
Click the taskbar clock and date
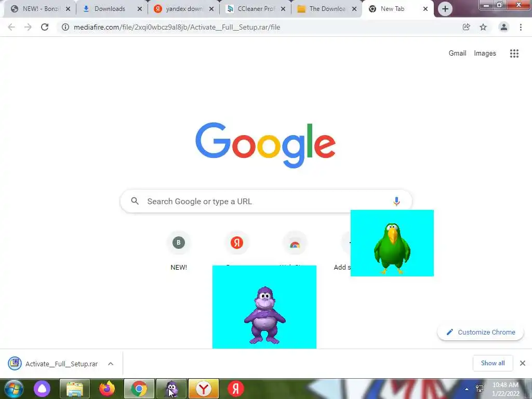(506, 389)
